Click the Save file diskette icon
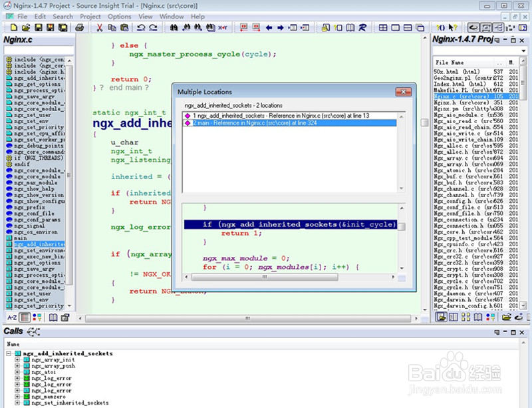The height and width of the screenshot is (408, 532). tap(39, 27)
